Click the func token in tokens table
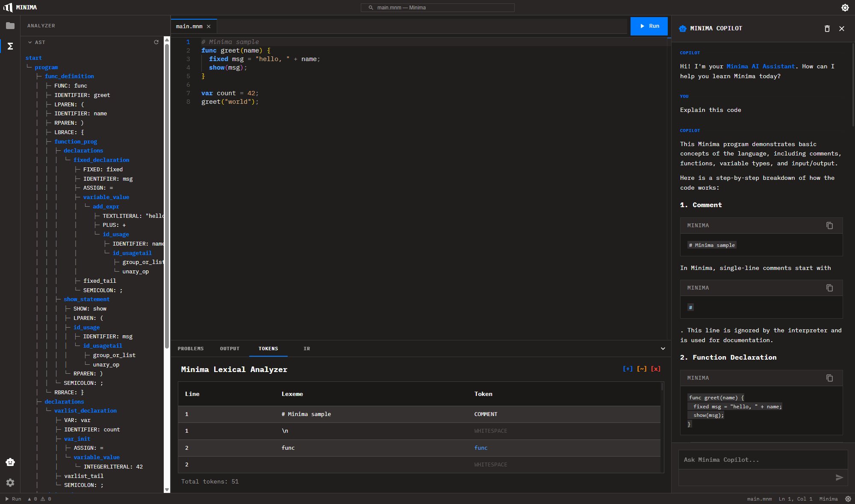The height and width of the screenshot is (504, 855). (x=481, y=448)
